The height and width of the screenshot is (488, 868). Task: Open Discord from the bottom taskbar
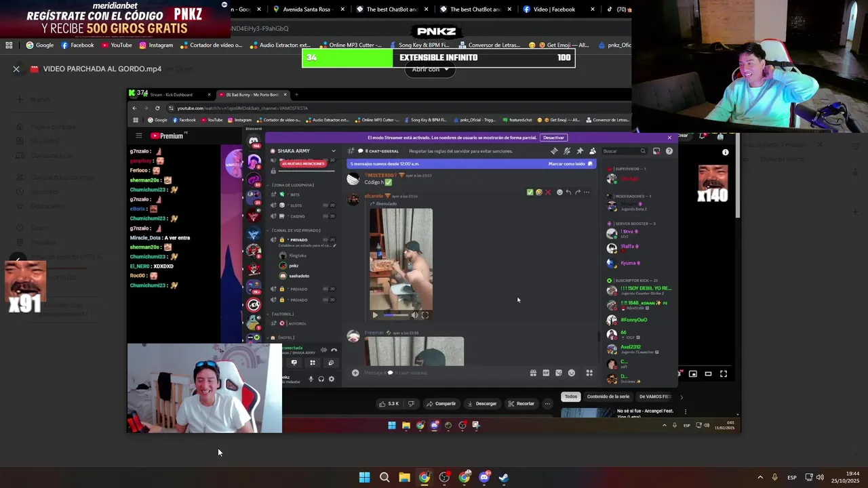click(484, 477)
